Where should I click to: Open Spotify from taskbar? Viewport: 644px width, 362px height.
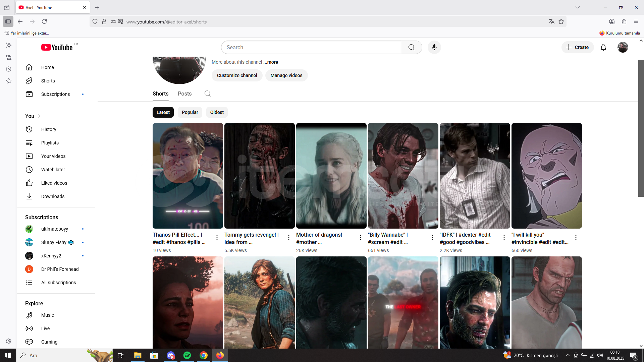[187, 355]
